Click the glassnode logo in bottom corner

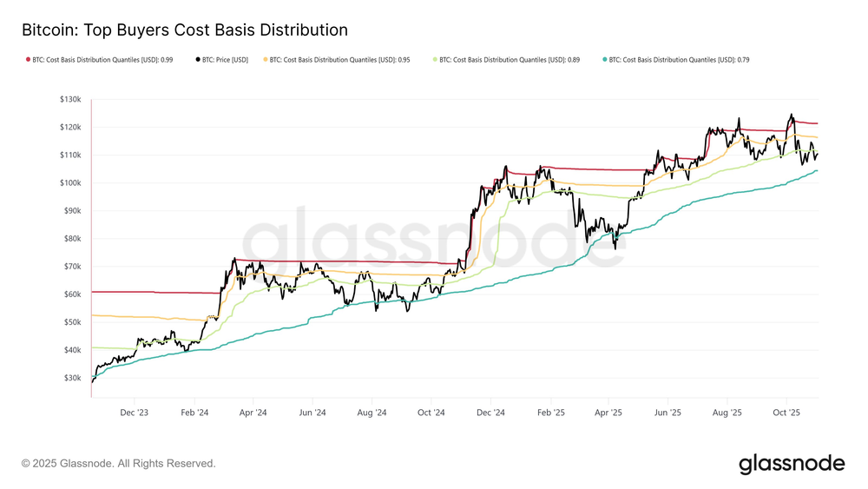pos(791,464)
